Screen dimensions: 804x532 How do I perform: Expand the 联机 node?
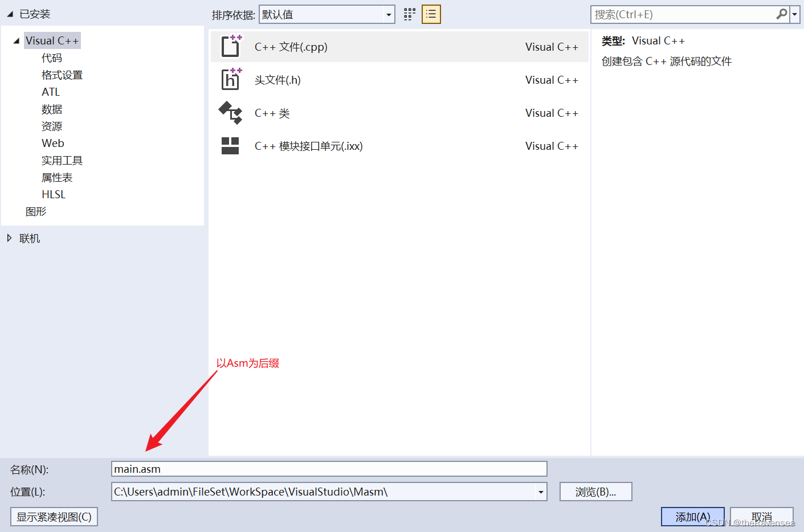[9, 238]
